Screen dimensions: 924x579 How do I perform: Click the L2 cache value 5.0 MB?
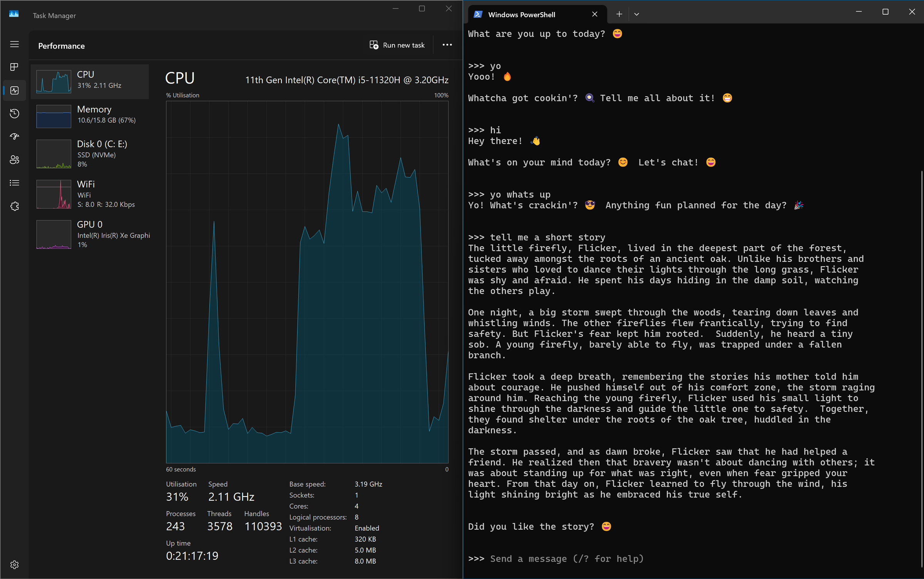pyautogui.click(x=365, y=550)
